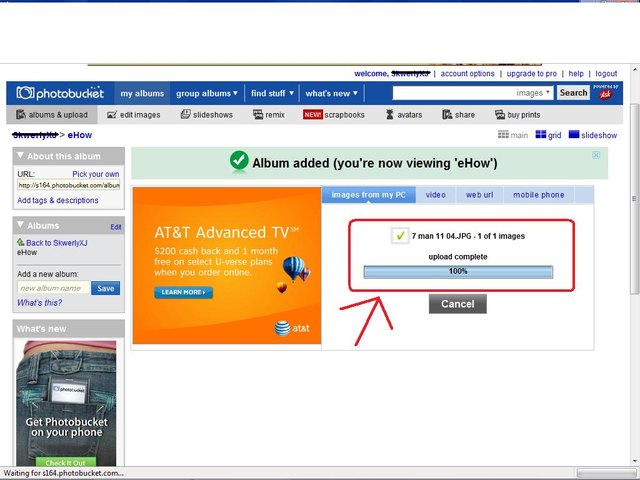Click eHow in the breadcrumb
This screenshot has width=640, height=480.
click(x=80, y=135)
